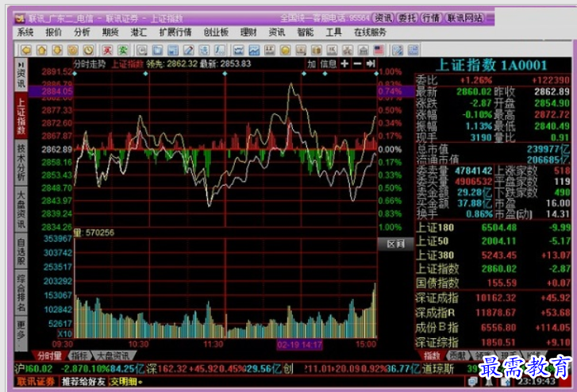Click the arrow-to-bar icon above chart
Image resolution: width=577 pixels, height=392 pixels.
[x=371, y=63]
